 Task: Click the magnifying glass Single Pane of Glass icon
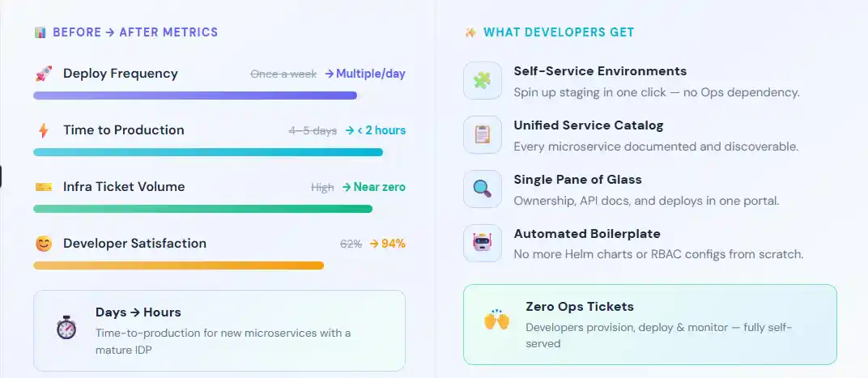482,189
